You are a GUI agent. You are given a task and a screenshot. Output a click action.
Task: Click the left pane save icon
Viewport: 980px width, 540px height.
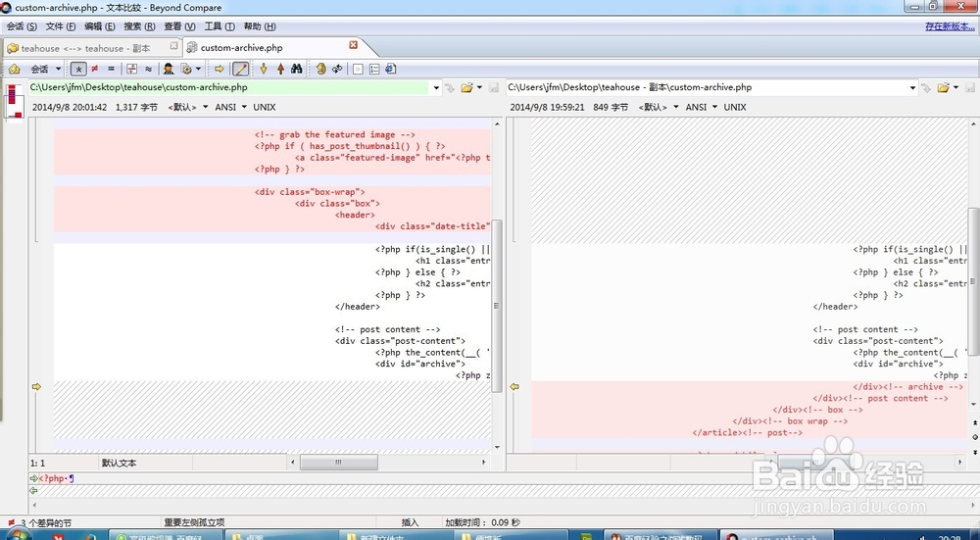pyautogui.click(x=493, y=88)
